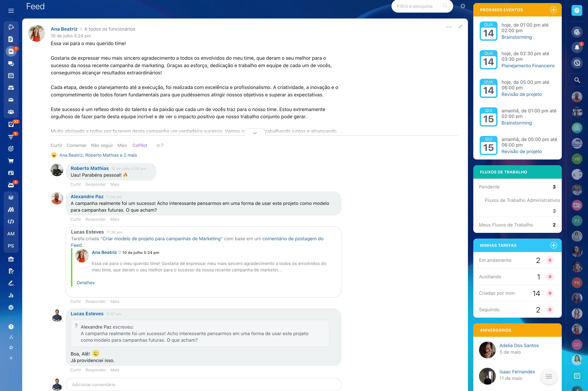The width and height of the screenshot is (588, 391).
Task: Open CoPilot option on the post
Action: point(140,145)
